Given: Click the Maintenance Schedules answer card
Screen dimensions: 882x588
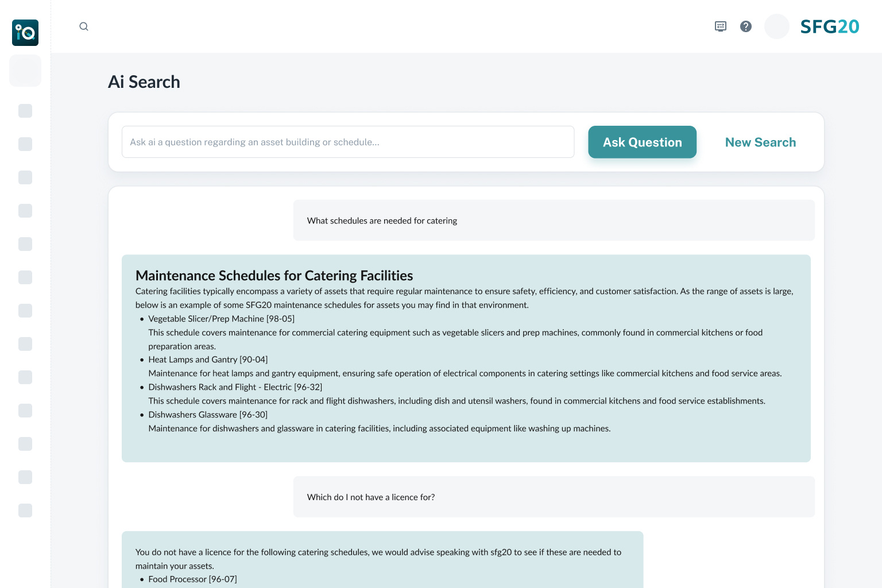Looking at the screenshot, I should (466, 357).
